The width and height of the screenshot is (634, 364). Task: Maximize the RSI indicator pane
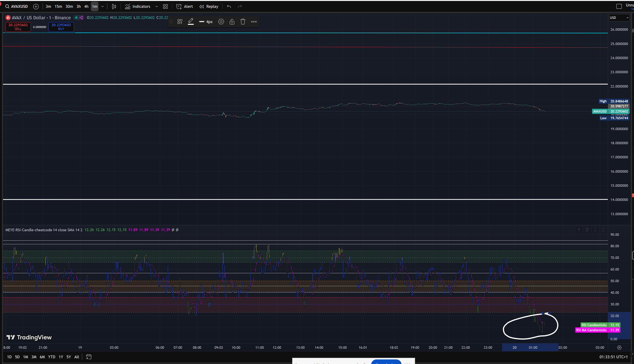603,230
